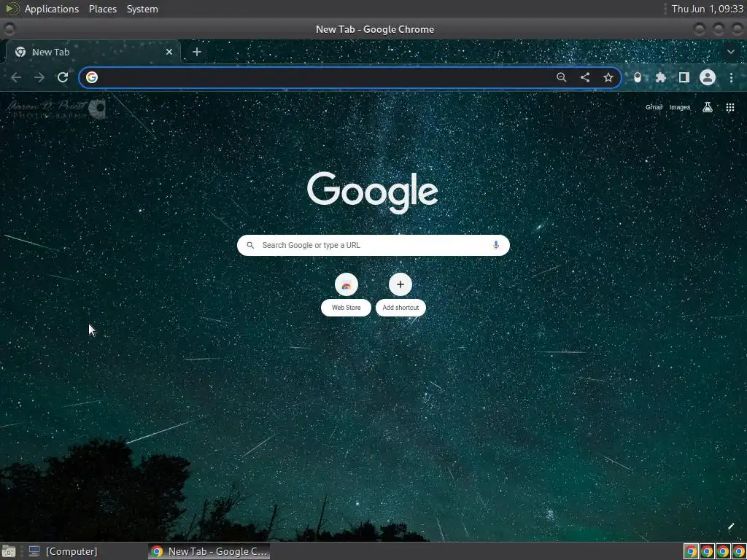Open the profile avatar menu
Screen dimensions: 747x560
(x=708, y=77)
